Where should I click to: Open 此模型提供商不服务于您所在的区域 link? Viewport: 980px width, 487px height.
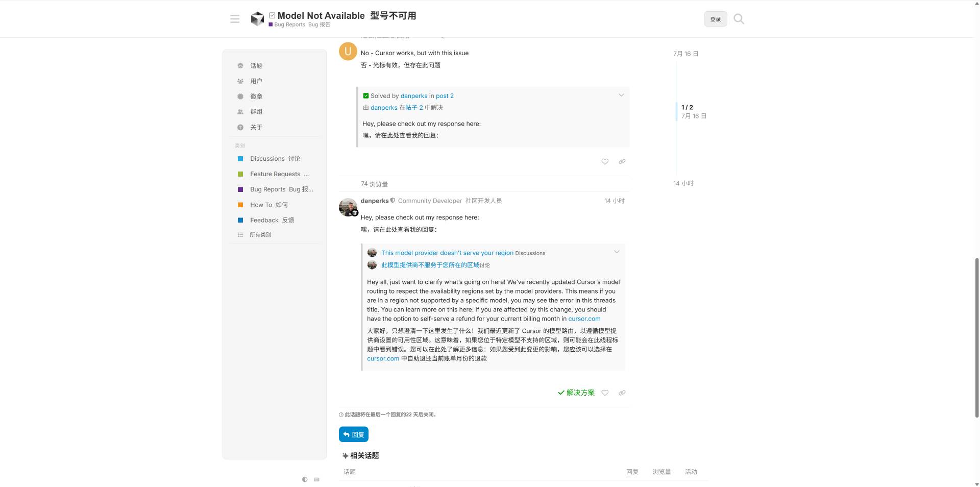[430, 265]
